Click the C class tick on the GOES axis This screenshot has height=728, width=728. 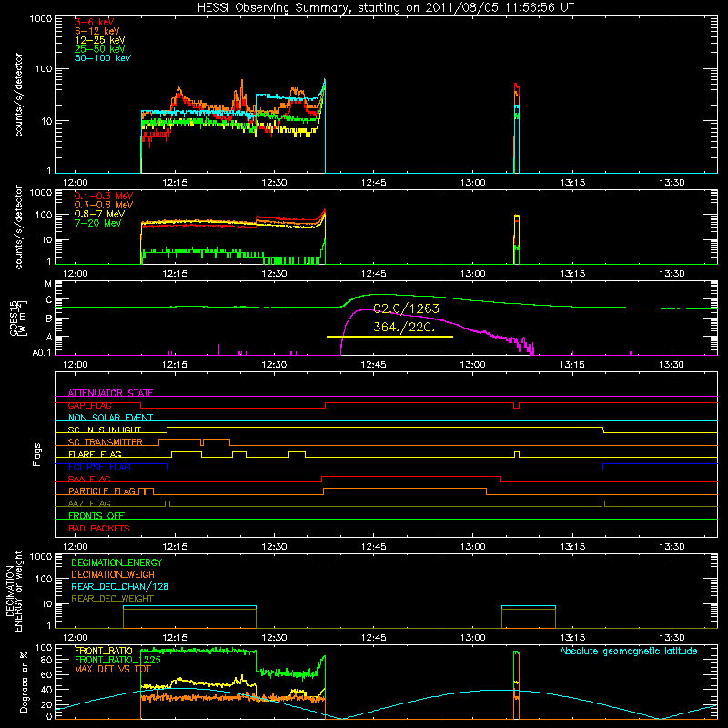(x=49, y=300)
